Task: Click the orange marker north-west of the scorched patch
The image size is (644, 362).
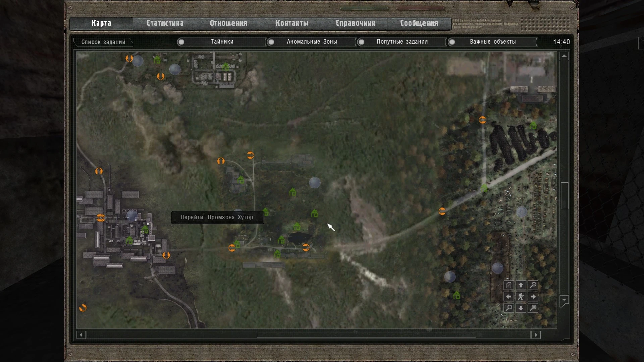Action: (482, 120)
